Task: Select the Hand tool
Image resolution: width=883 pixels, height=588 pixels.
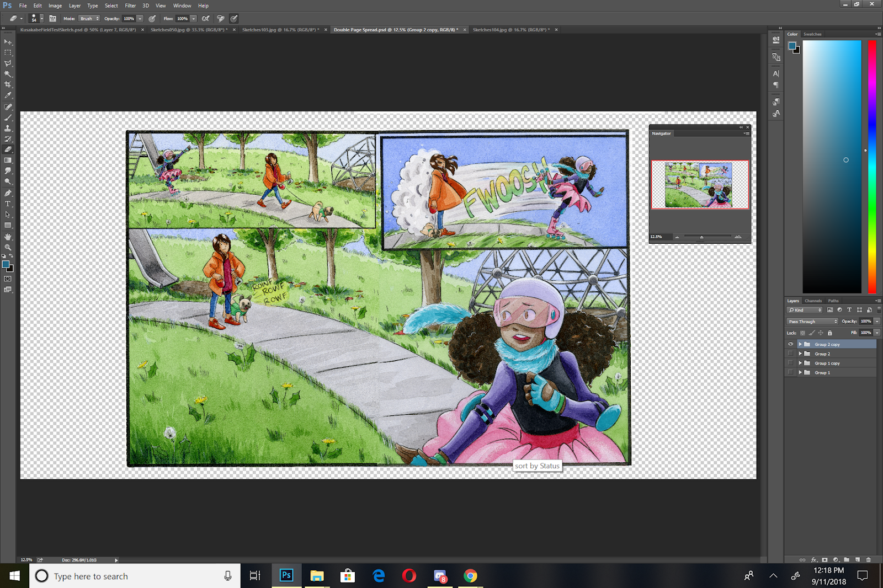Action: point(8,237)
